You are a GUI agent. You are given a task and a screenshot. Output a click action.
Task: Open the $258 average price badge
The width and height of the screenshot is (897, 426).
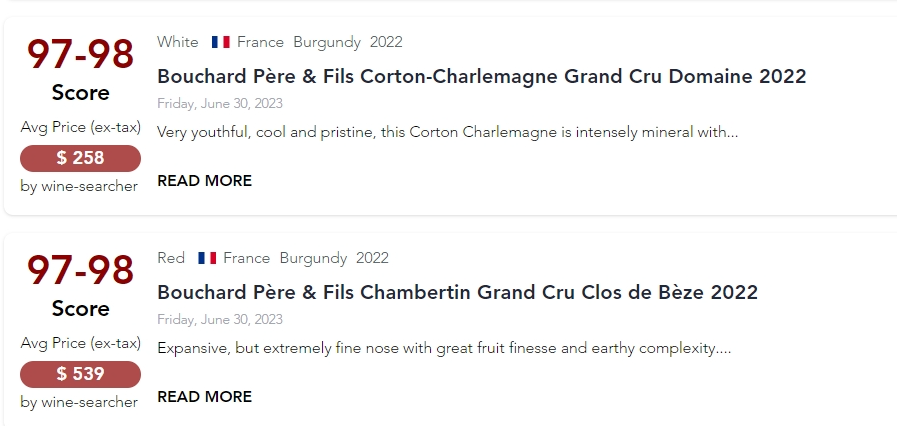click(x=80, y=158)
